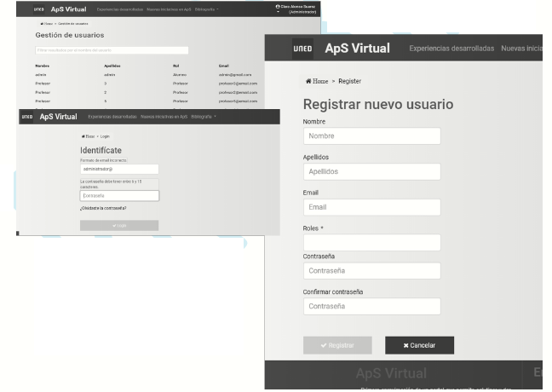Click the ¿Olvidaste la contraseña? link
The image size is (552, 392).
click(x=103, y=208)
